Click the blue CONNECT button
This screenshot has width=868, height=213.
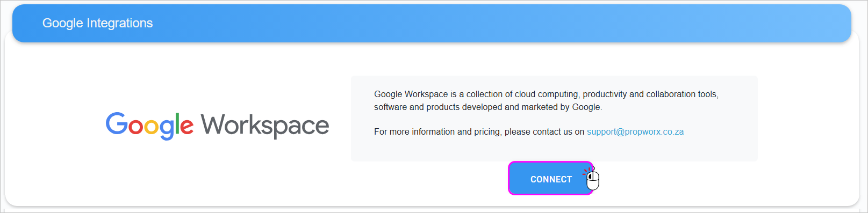pos(551,179)
